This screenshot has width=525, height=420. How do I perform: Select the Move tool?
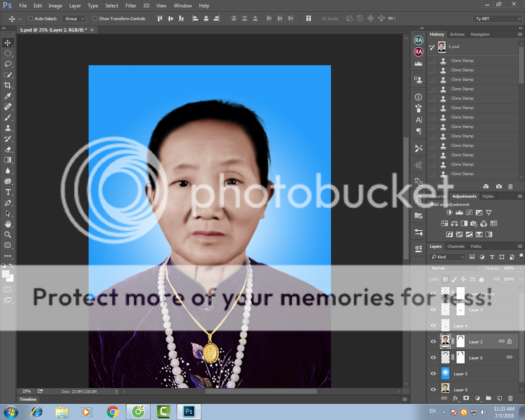8,43
